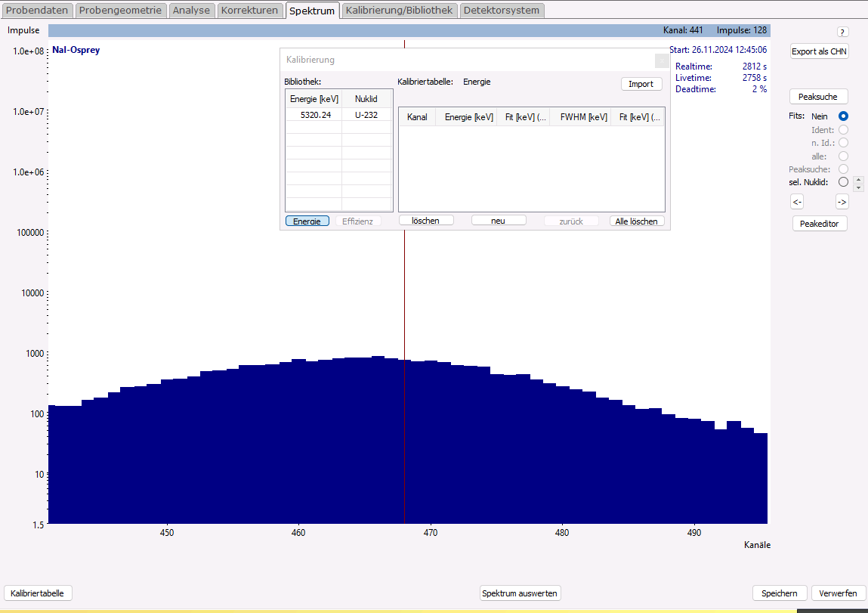This screenshot has height=613, width=868.
Task: Switch to the Analyse tab
Action: coord(191,11)
